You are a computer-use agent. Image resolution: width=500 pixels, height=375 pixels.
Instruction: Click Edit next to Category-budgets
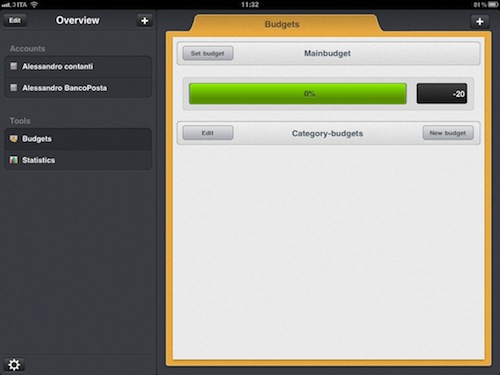coord(208,133)
